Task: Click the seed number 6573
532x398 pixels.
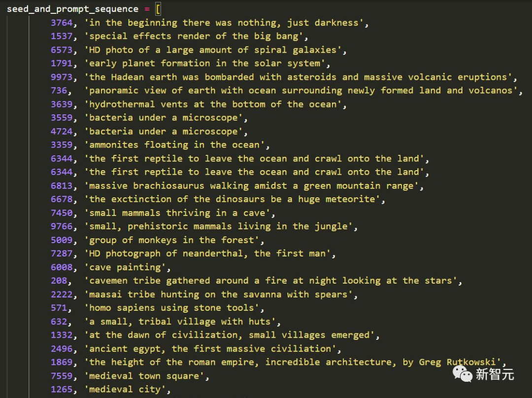Action: click(x=62, y=50)
